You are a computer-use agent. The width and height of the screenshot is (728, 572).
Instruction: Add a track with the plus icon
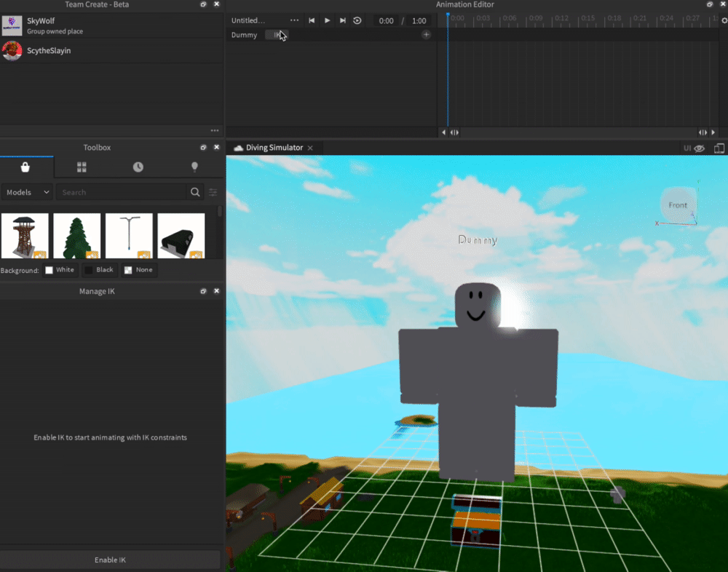click(426, 35)
